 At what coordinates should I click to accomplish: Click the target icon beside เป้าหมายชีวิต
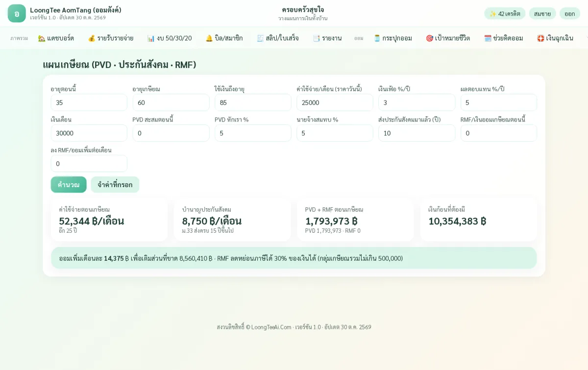click(x=430, y=38)
